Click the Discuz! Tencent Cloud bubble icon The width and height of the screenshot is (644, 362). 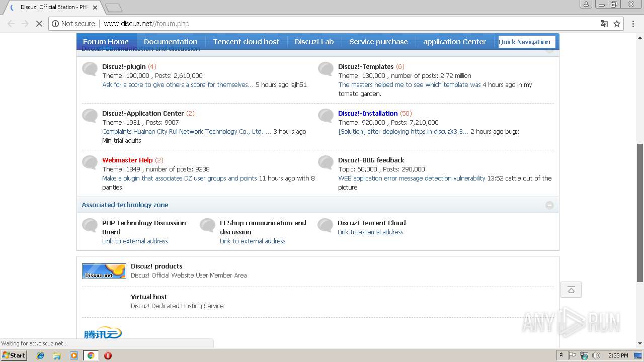click(325, 225)
